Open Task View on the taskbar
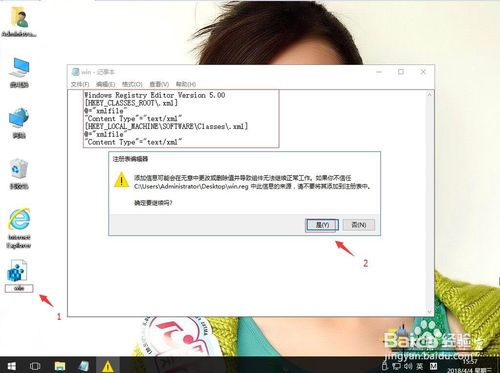The width and height of the screenshot is (500, 373). pyautogui.click(x=35, y=366)
